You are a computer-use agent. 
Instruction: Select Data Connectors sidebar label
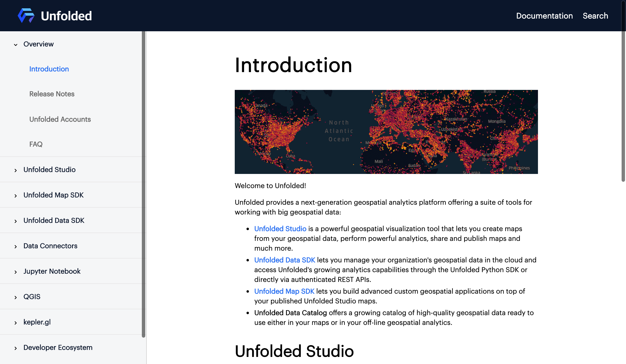click(x=50, y=246)
